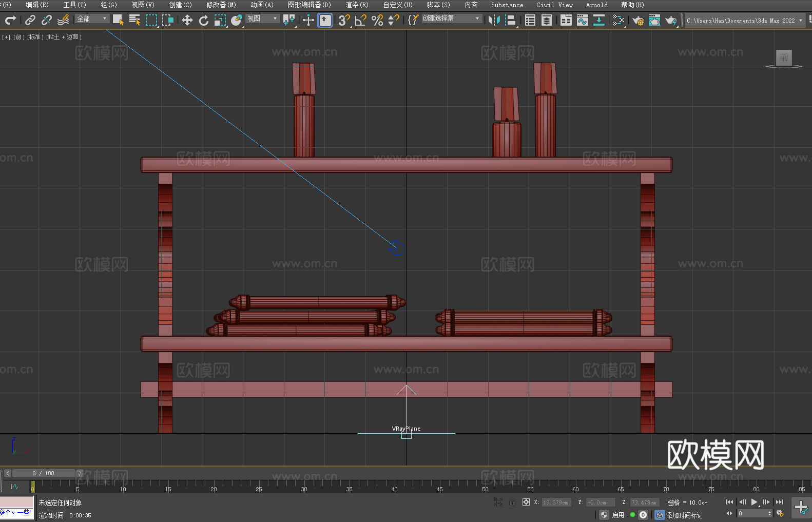This screenshot has height=522, width=812.
Task: Click the [前] viewport view label
Action: point(18,37)
